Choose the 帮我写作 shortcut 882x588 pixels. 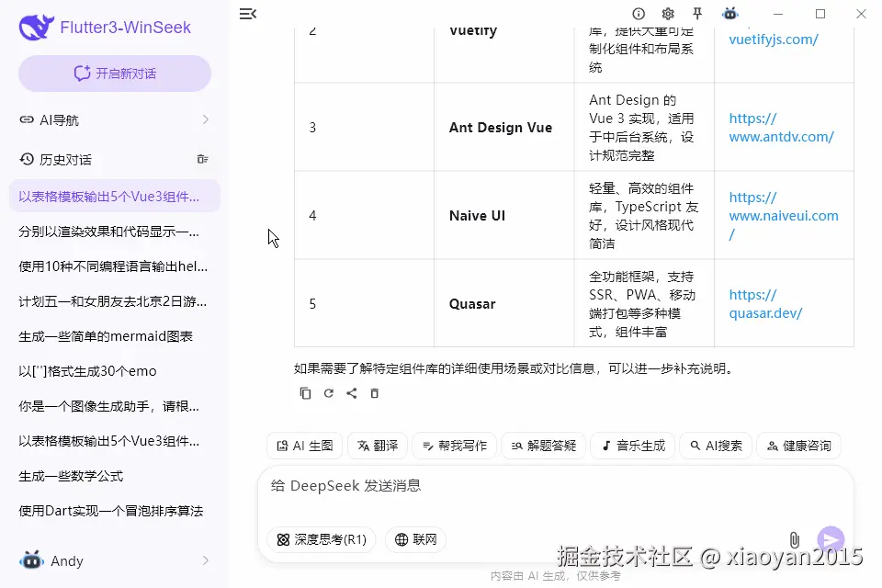tap(455, 446)
